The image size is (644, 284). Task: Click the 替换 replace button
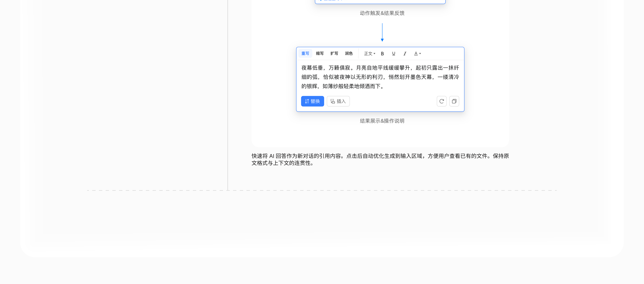[312, 101]
